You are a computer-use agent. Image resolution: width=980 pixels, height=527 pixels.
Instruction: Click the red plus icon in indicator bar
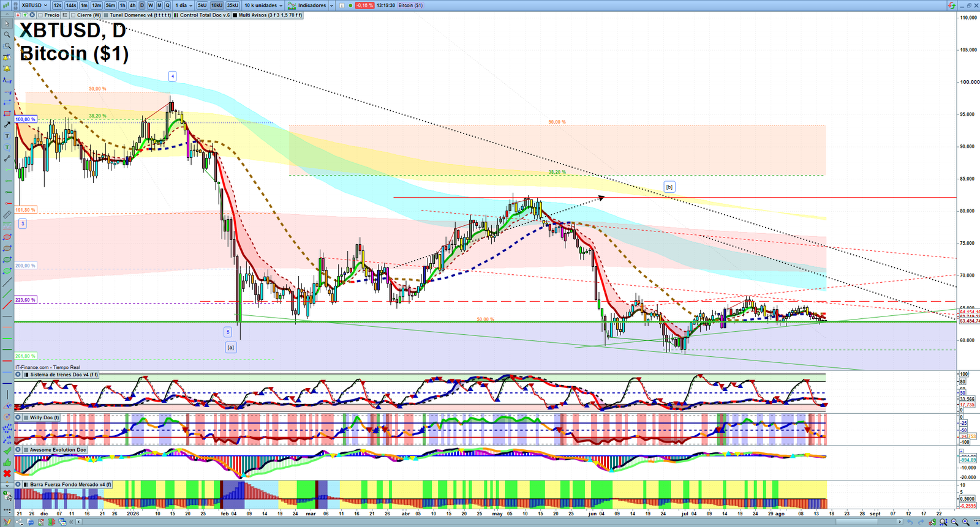click(x=18, y=15)
